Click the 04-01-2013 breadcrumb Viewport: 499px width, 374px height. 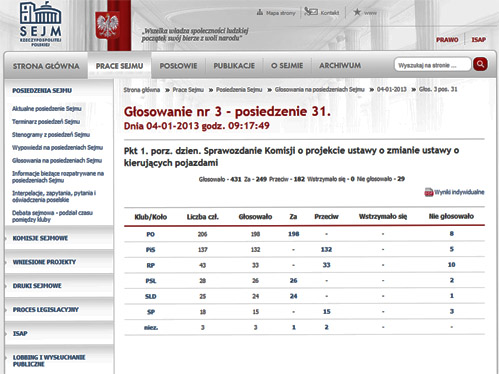click(x=392, y=89)
